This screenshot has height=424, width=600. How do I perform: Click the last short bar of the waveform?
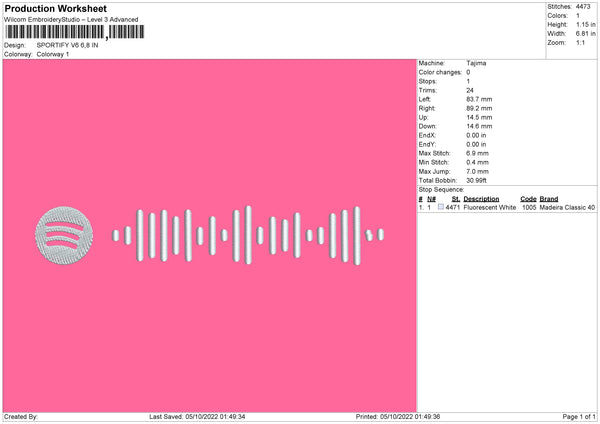[380, 235]
